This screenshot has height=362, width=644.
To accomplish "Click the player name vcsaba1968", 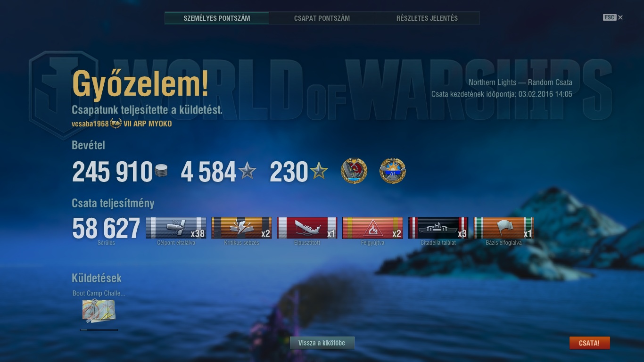I will pyautogui.click(x=90, y=124).
